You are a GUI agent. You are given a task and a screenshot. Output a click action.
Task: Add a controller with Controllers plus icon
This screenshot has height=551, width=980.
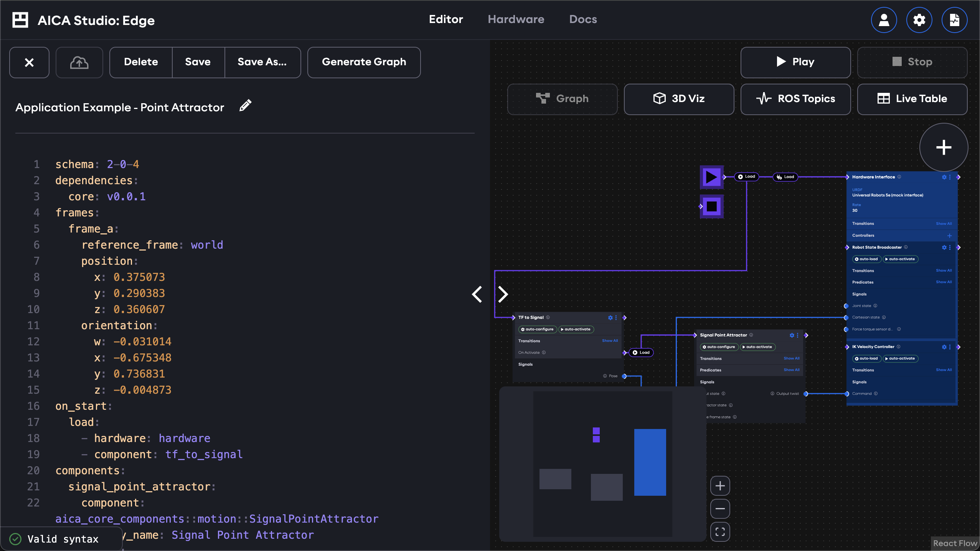point(949,236)
